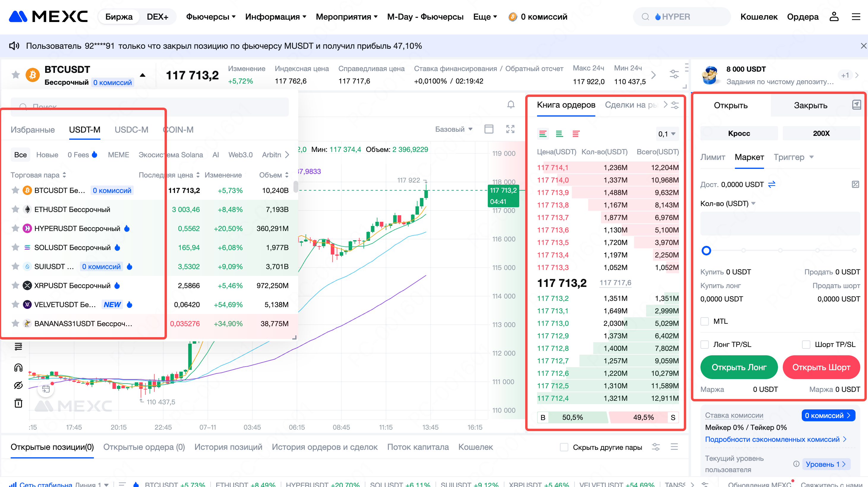Click the user level info icon

click(x=796, y=464)
